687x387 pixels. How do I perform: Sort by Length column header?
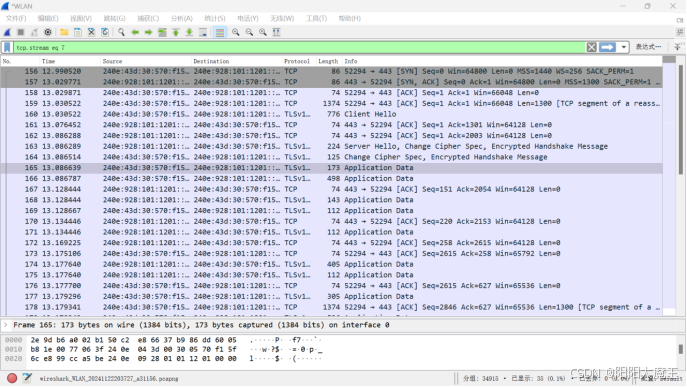point(329,61)
